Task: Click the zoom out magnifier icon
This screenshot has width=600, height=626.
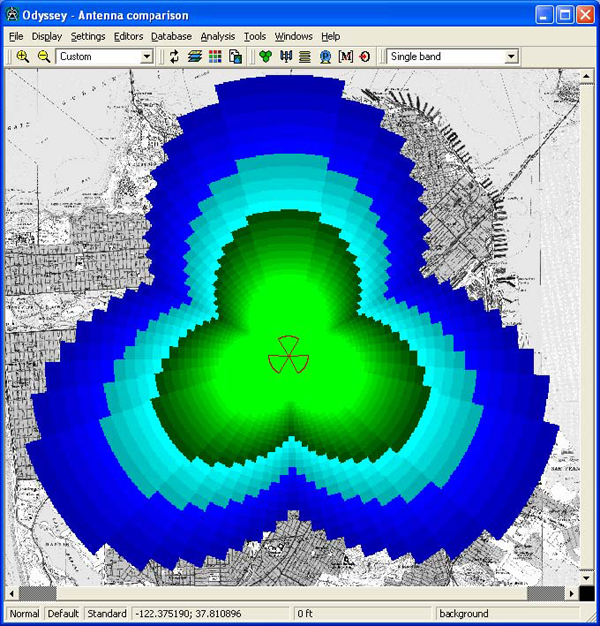Action: point(43,57)
